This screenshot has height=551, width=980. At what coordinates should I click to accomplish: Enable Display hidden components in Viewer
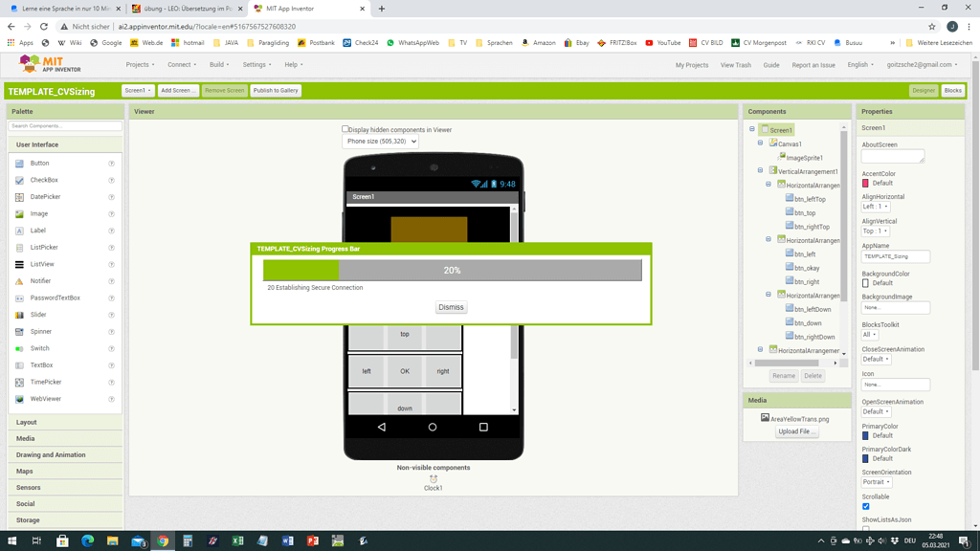(345, 129)
